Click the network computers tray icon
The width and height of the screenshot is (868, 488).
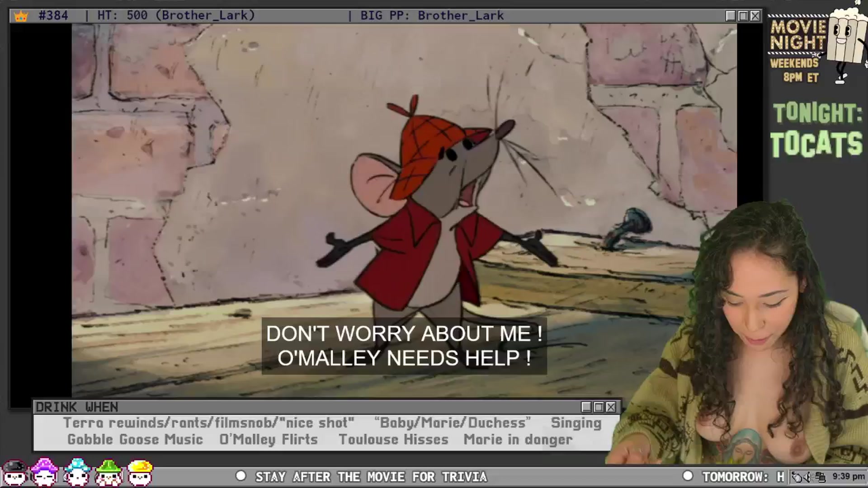point(821,477)
